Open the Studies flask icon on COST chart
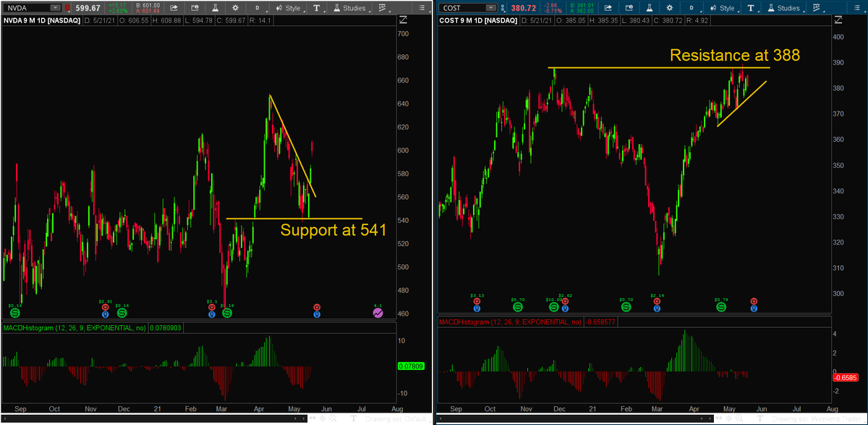This screenshot has height=425, width=868. (x=769, y=7)
